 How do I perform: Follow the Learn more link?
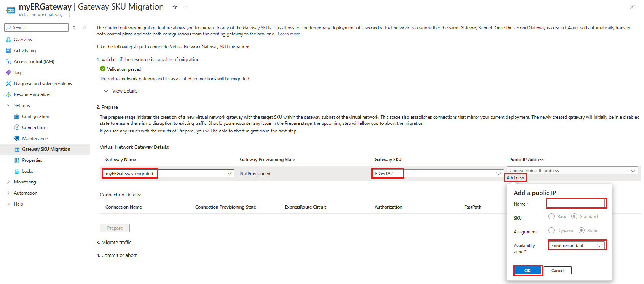click(289, 34)
